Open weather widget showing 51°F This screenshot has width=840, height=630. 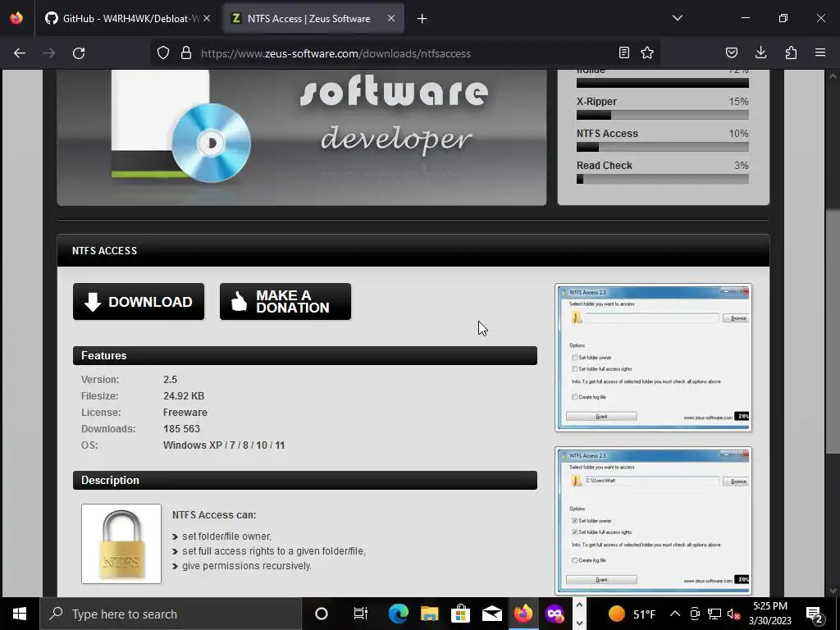(632, 614)
